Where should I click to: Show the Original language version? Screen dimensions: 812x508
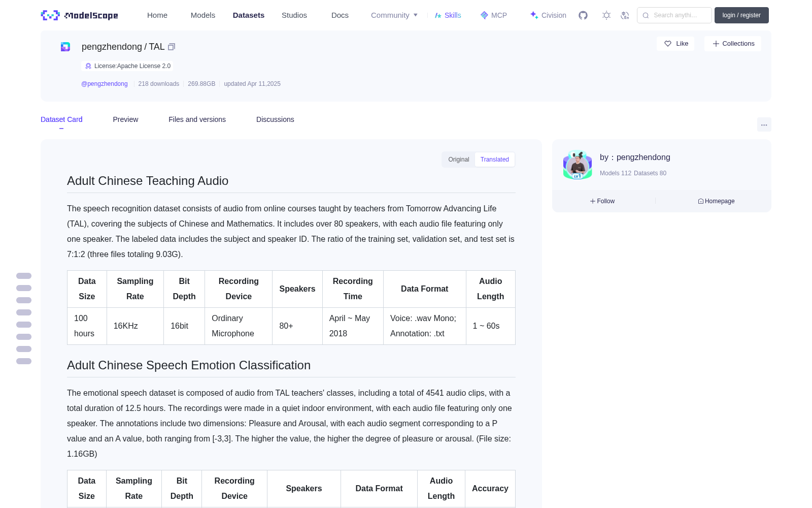coord(459,160)
